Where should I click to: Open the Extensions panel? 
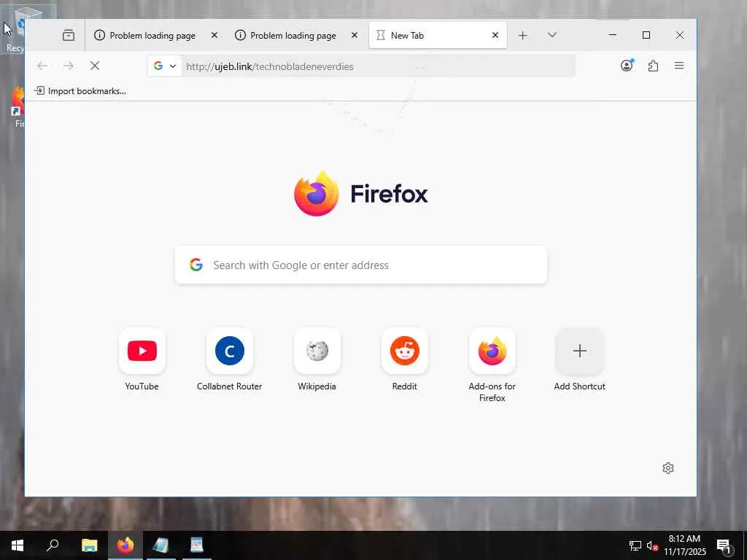click(x=653, y=66)
